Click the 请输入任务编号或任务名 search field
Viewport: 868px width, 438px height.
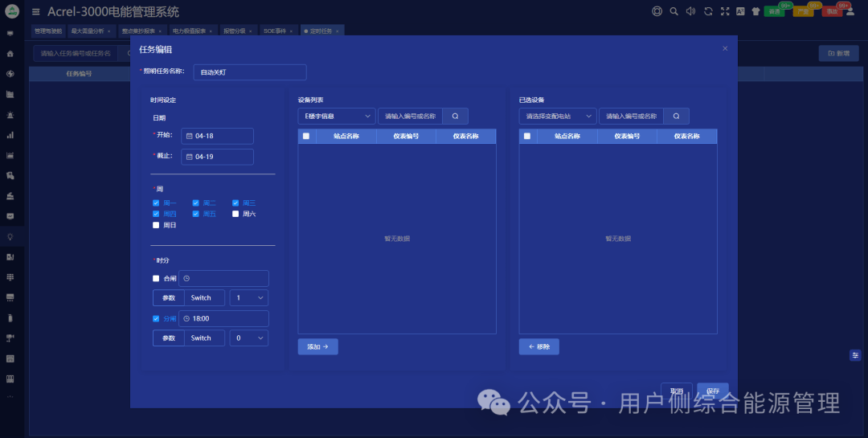(x=76, y=54)
